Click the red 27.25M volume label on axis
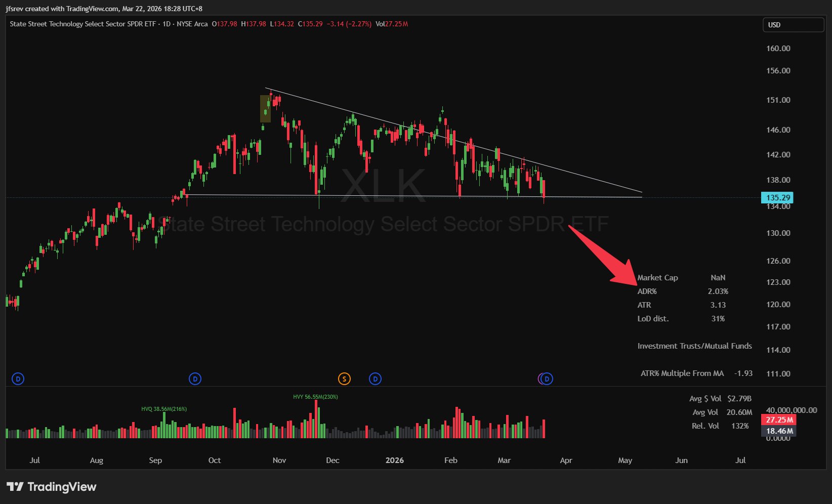This screenshot has width=832, height=504. click(x=778, y=420)
